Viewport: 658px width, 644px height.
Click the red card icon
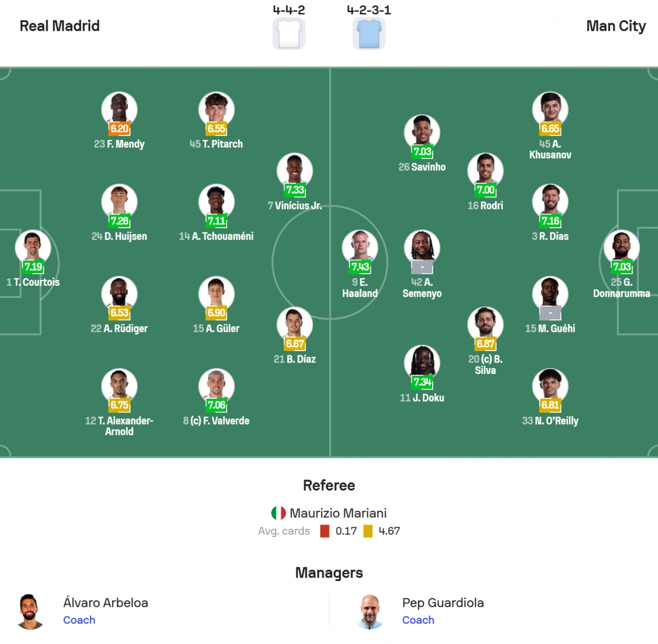[x=325, y=531]
